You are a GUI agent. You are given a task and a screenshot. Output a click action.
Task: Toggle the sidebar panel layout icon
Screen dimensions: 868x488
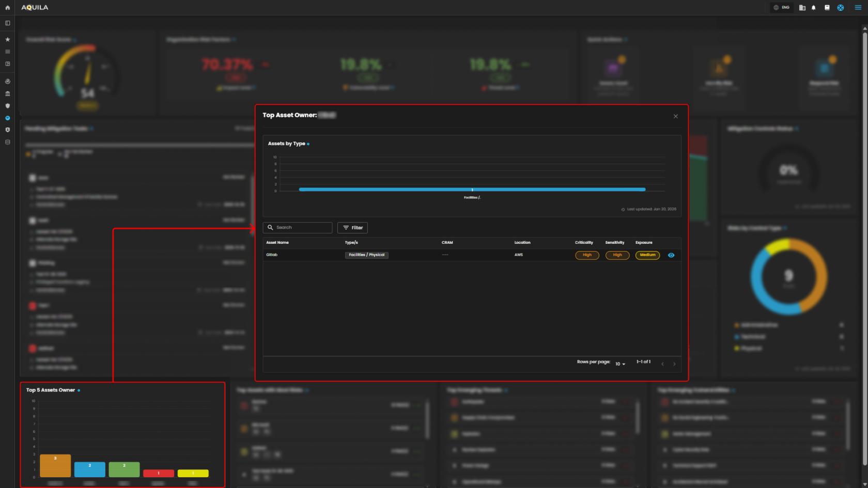(x=7, y=23)
